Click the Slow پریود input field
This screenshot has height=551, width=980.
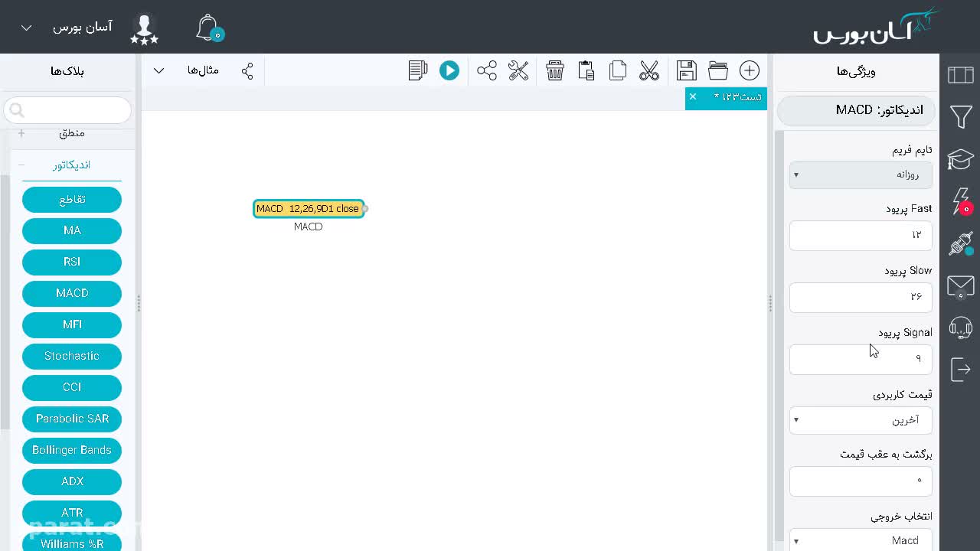click(861, 297)
